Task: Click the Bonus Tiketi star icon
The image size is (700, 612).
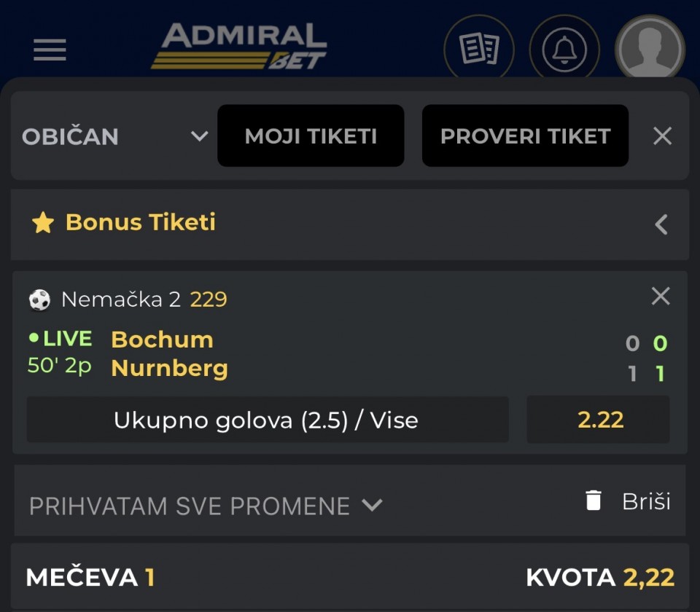Action: 43,223
